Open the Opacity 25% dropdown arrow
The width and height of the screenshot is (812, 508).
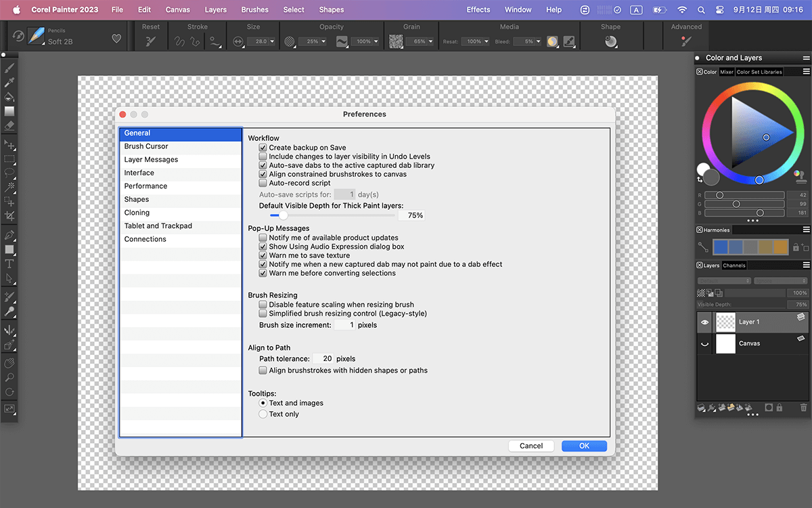[323, 41]
